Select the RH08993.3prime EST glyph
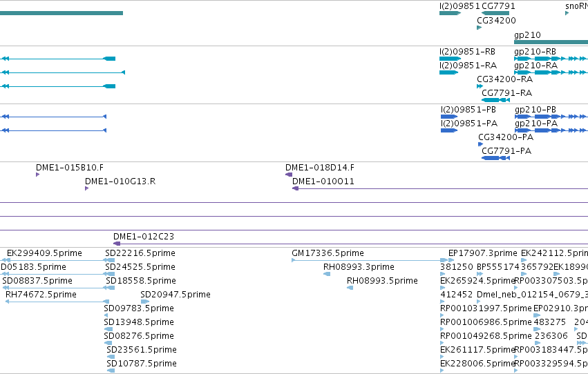 (327, 274)
